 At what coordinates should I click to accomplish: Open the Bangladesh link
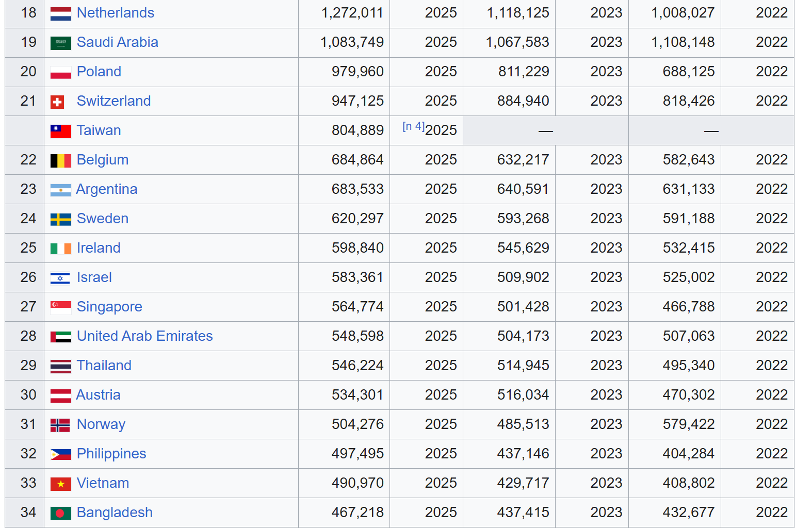coord(115,513)
